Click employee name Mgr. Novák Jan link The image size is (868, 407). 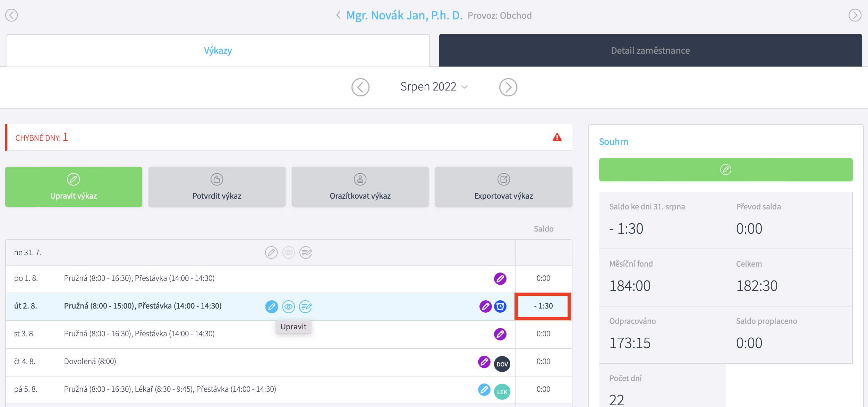click(404, 15)
